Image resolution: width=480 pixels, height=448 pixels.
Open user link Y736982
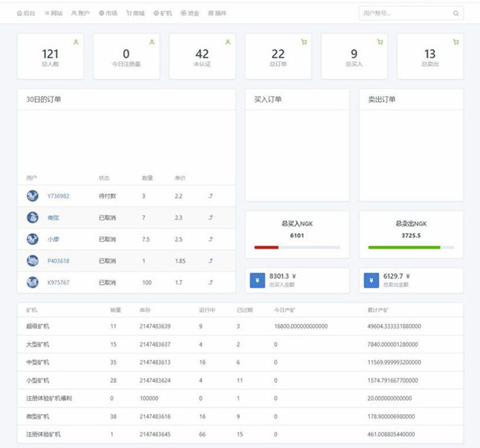click(58, 196)
